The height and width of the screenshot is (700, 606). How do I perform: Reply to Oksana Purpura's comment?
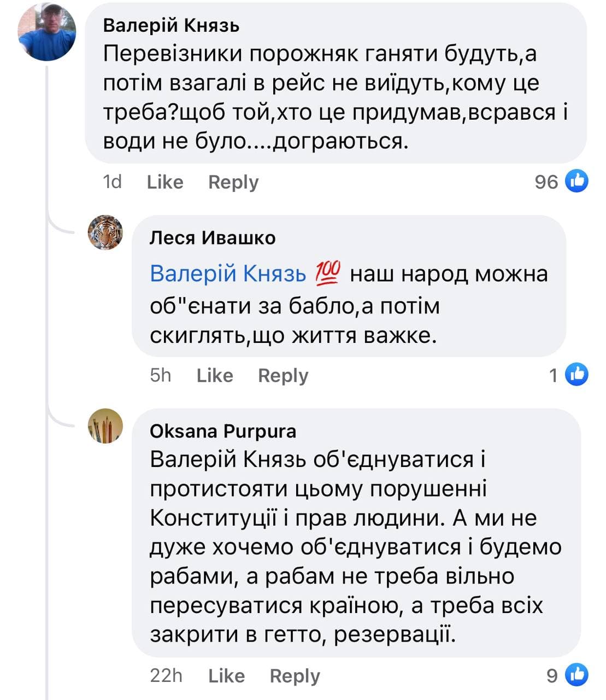tap(295, 676)
